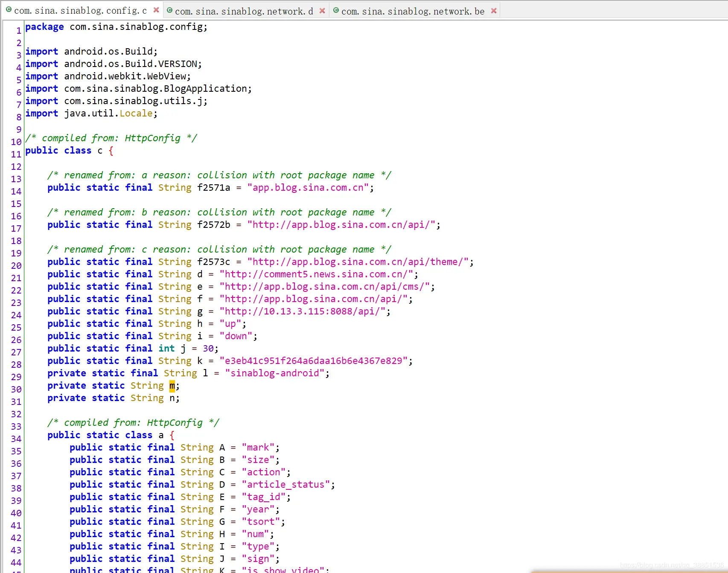728x573 pixels.
Task: Click the "renamed from: b" comment
Action: coord(219,212)
